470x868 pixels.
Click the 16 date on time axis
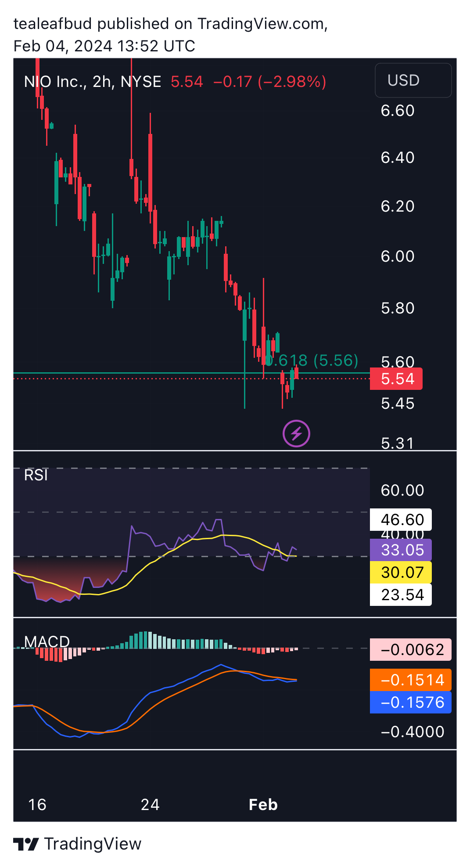point(37,805)
